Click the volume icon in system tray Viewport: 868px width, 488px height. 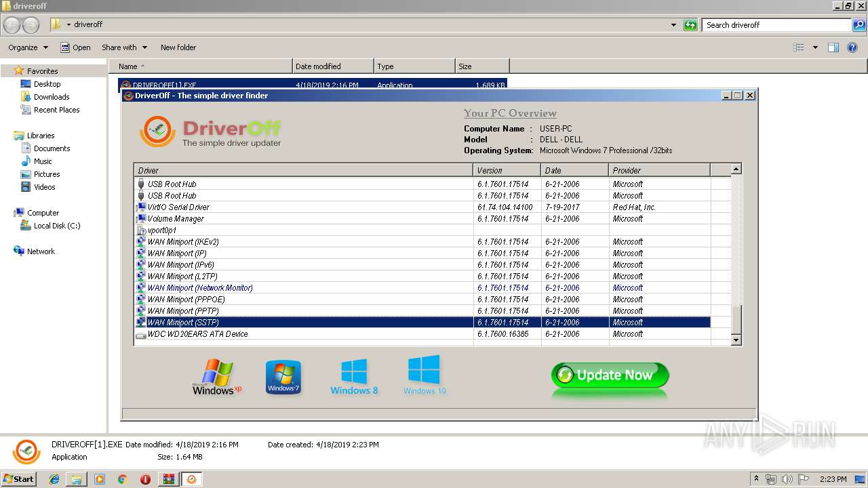(787, 479)
